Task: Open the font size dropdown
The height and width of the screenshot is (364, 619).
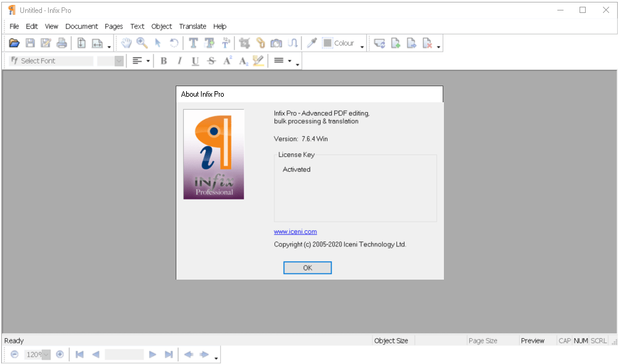Action: tap(119, 61)
